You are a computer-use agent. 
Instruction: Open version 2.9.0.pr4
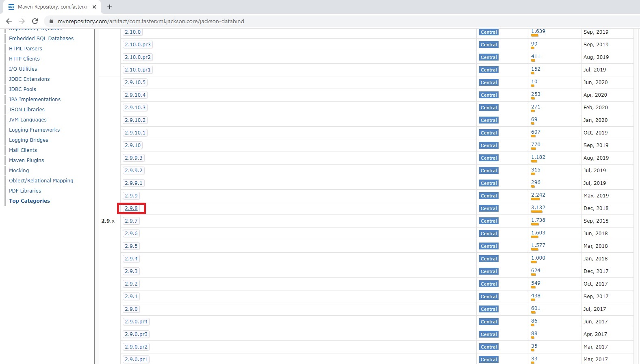click(x=136, y=322)
